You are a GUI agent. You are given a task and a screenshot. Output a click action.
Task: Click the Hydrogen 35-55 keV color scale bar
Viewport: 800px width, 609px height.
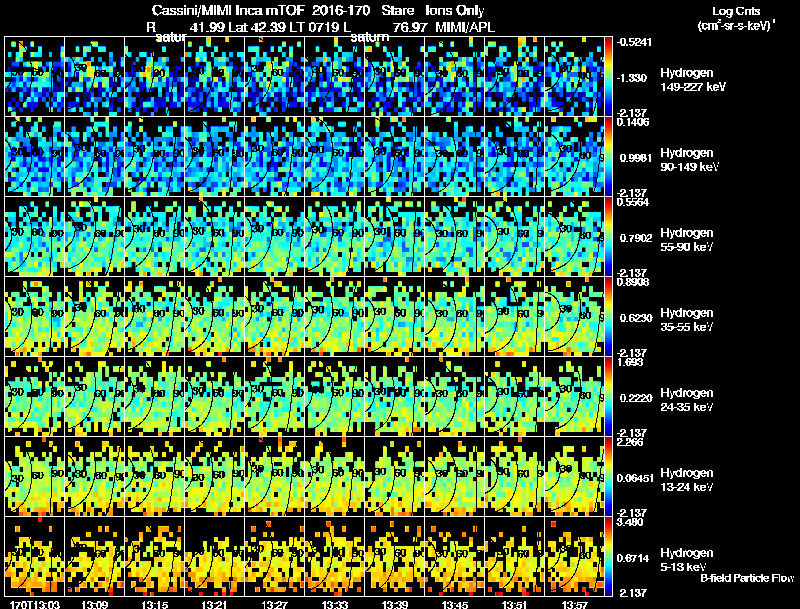click(609, 316)
